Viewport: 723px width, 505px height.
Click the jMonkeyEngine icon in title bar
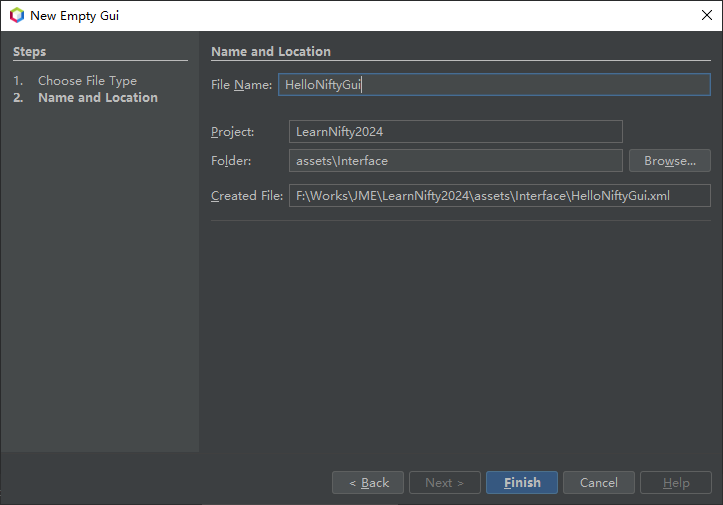pyautogui.click(x=16, y=15)
